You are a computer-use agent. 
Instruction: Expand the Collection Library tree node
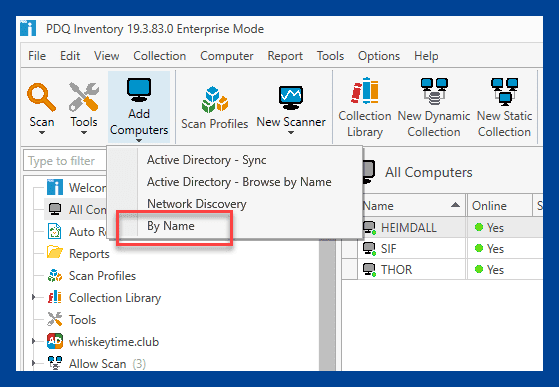point(34,297)
